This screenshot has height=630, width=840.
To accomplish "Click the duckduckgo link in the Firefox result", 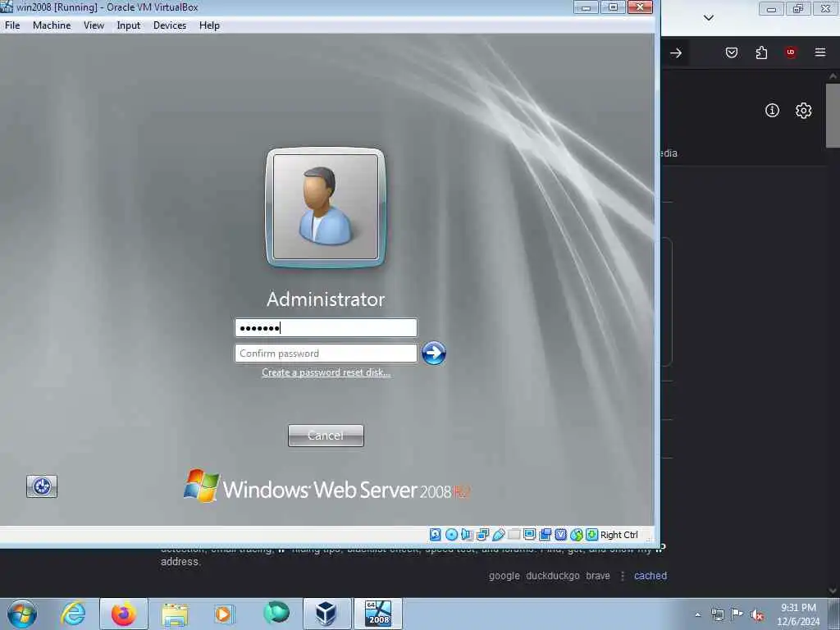I will click(553, 575).
